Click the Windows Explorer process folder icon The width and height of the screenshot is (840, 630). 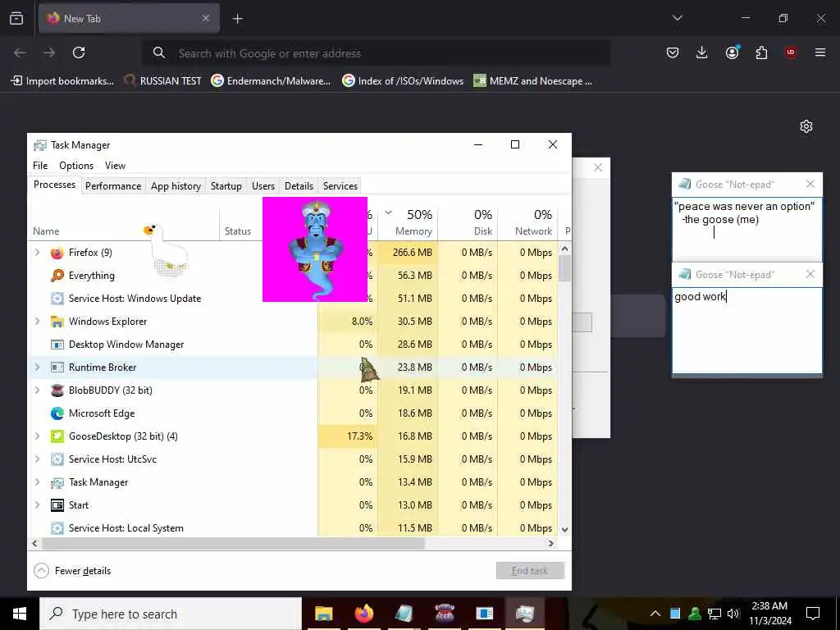57,322
